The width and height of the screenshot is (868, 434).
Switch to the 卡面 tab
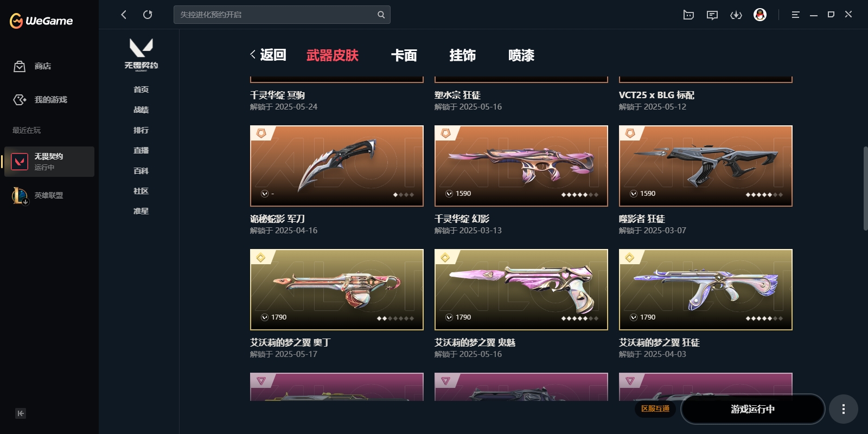click(404, 55)
